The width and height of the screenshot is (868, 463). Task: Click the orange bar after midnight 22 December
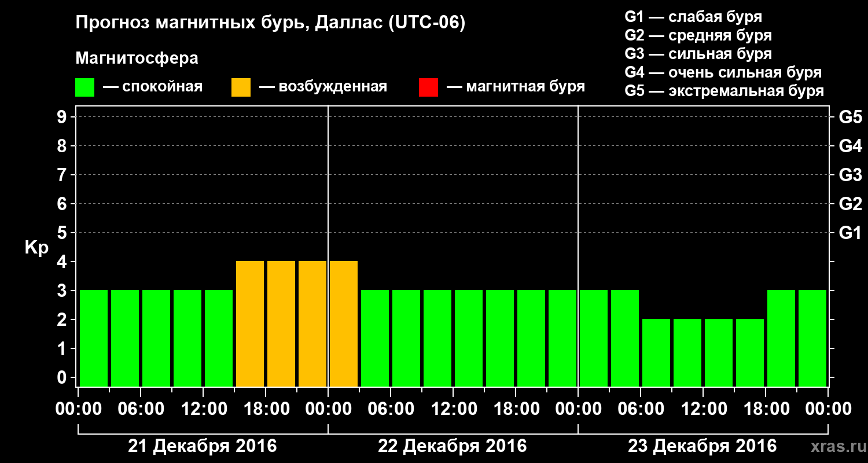point(344,324)
